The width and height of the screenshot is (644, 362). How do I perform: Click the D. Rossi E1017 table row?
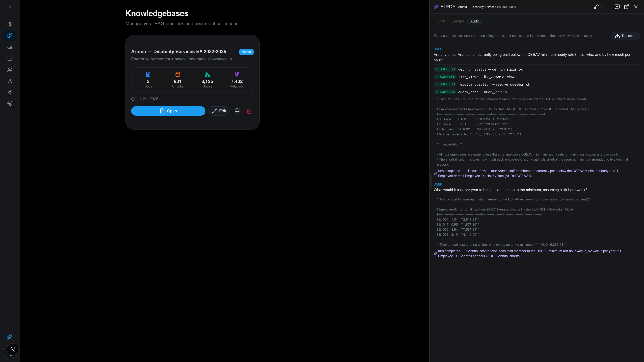pyautogui.click(x=473, y=124)
